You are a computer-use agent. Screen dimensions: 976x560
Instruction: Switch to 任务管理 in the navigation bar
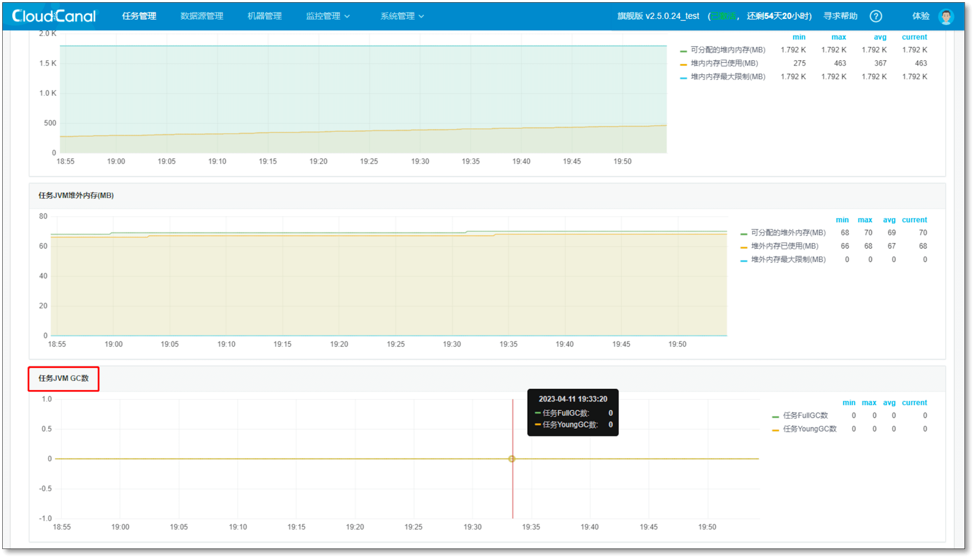click(x=139, y=16)
